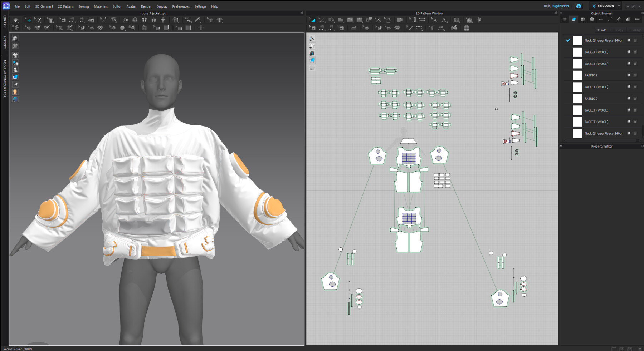The width and height of the screenshot is (644, 351).
Task: Open the Avatar menu
Action: (131, 6)
